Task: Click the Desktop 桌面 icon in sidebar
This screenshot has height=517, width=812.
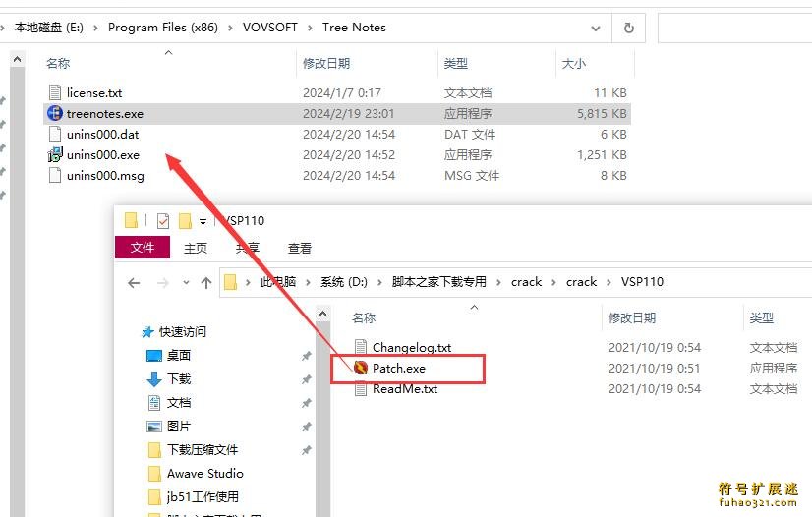Action: tap(154, 356)
